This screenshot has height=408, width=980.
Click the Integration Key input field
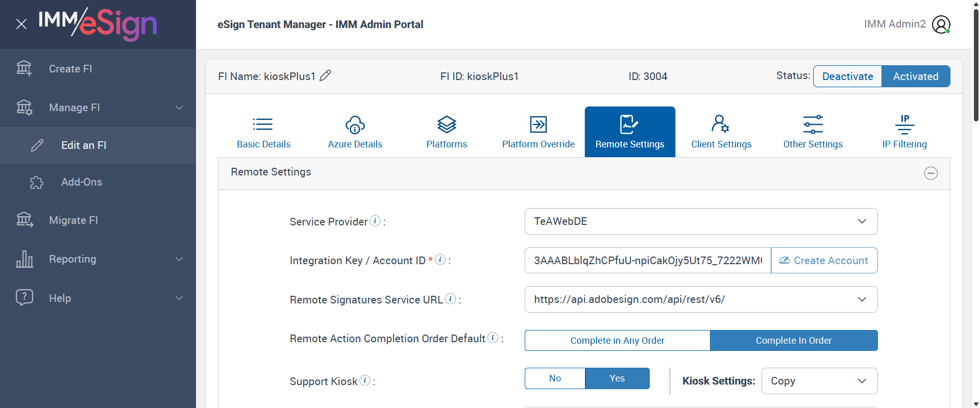(x=647, y=261)
